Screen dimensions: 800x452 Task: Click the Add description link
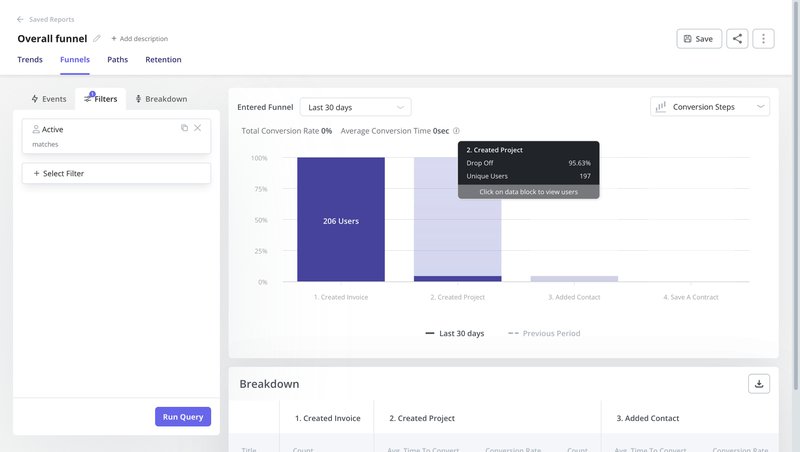(139, 39)
